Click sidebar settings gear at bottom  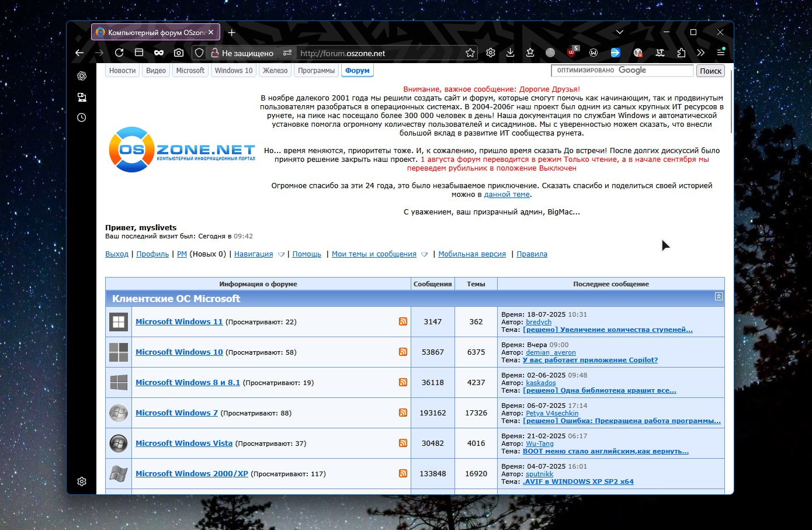coord(82,481)
